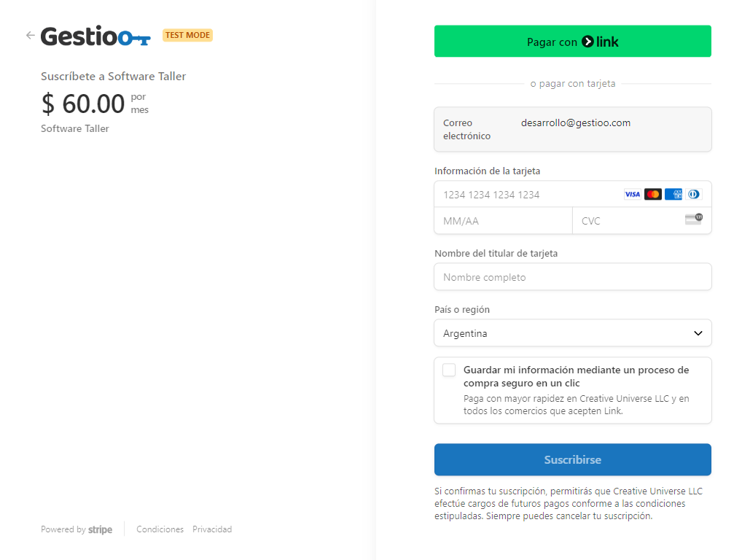This screenshot has height=560, width=742.
Task: Check the Guardar mi información checkbox
Action: point(449,370)
